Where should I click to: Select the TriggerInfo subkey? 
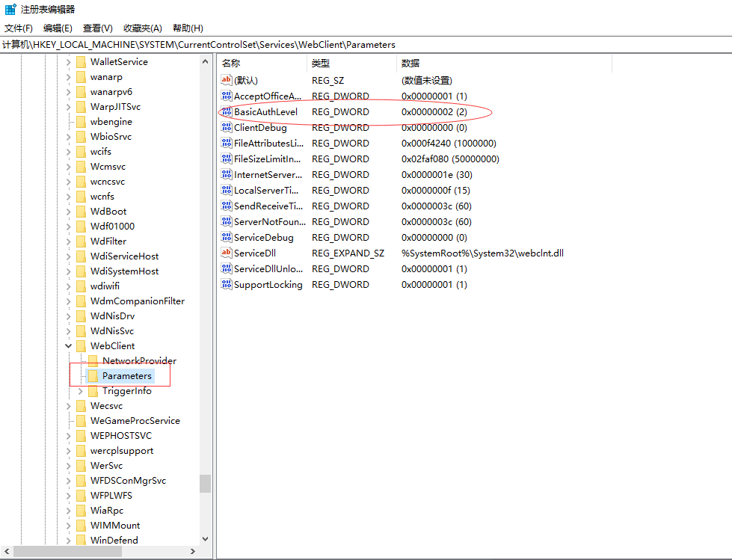(x=126, y=391)
